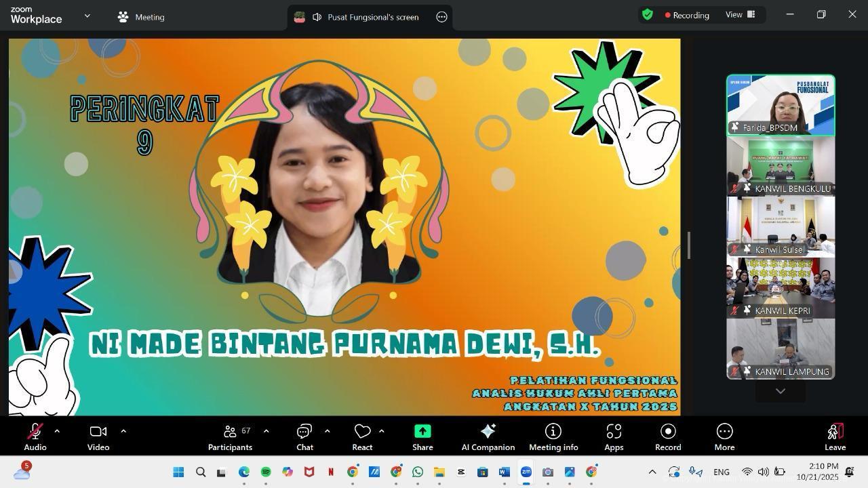This screenshot has width=868, height=488.
Task: Expand the Zoom Workplace dropdown chevron
Action: [x=87, y=16]
